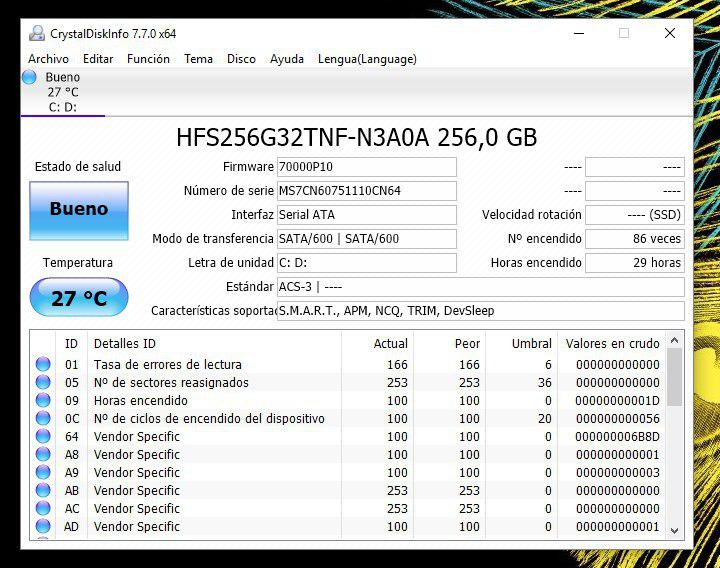Viewport: 720px width, 568px height.
Task: Click status orb for attribute 64
Action: tap(43, 436)
